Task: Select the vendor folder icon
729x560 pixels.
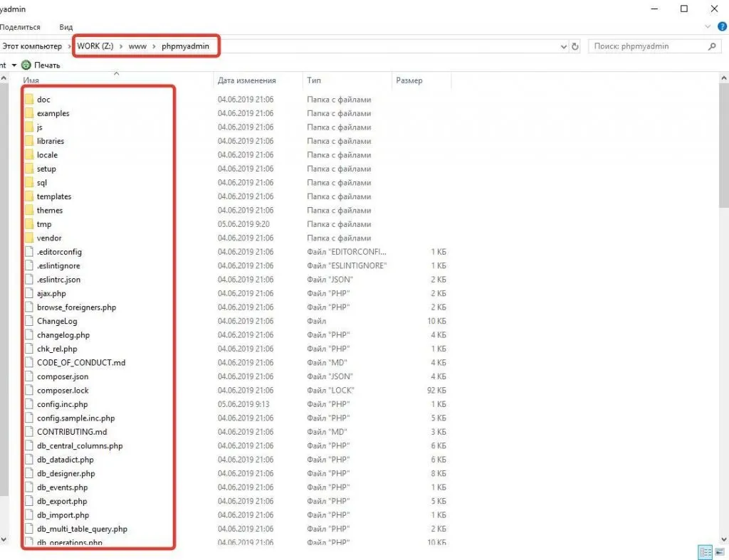Action: 29,238
